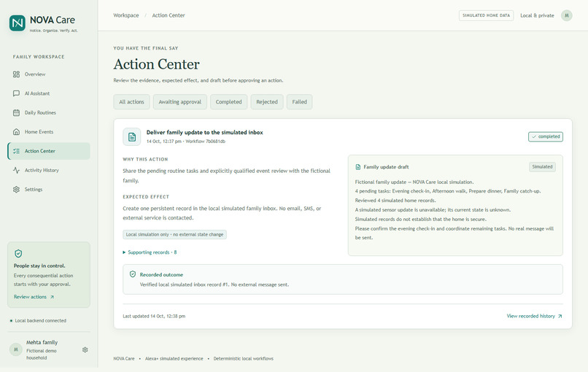
Task: Click the NOVA Care logo icon
Action: (18, 23)
